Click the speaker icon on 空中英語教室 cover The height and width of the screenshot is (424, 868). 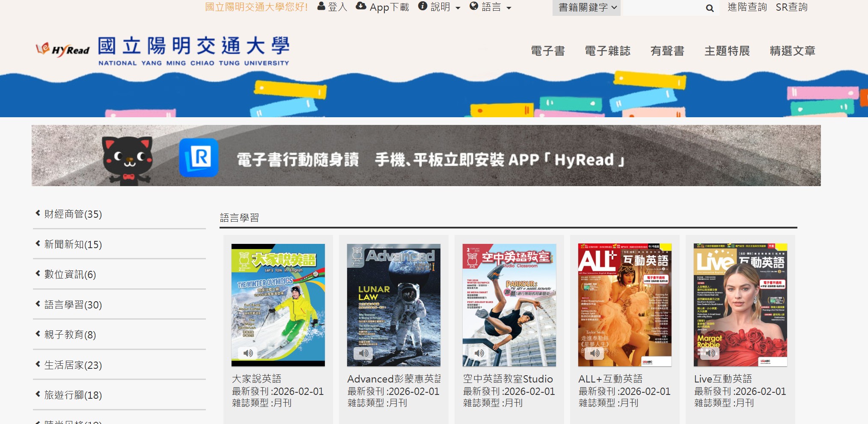pos(479,353)
